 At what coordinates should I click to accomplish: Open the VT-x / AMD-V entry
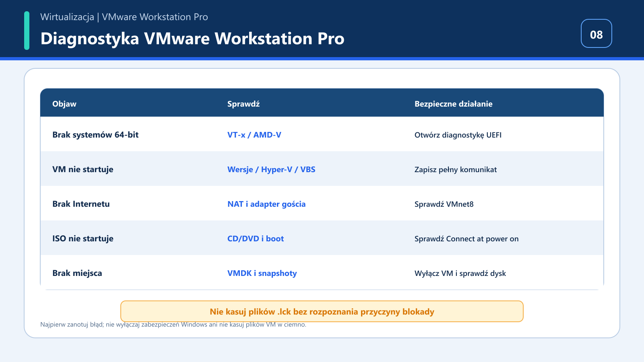pyautogui.click(x=254, y=135)
